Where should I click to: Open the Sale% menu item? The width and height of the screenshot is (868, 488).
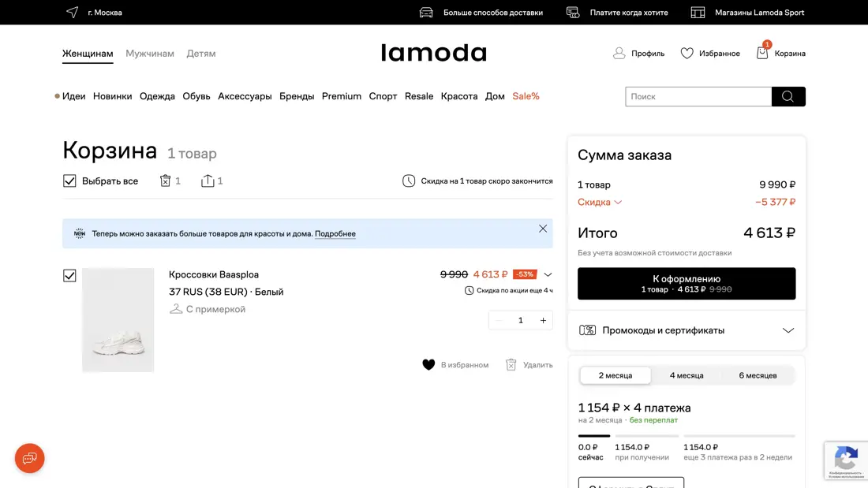click(x=526, y=96)
